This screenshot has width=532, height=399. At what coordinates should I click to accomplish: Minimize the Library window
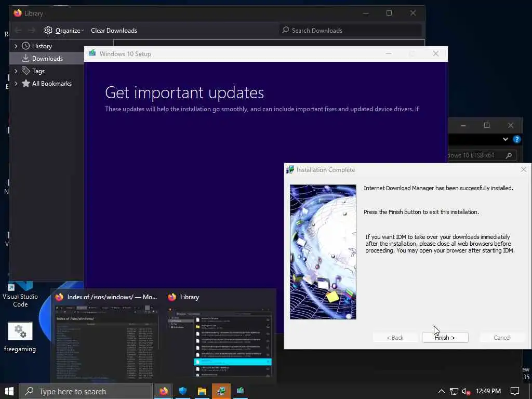366,13
